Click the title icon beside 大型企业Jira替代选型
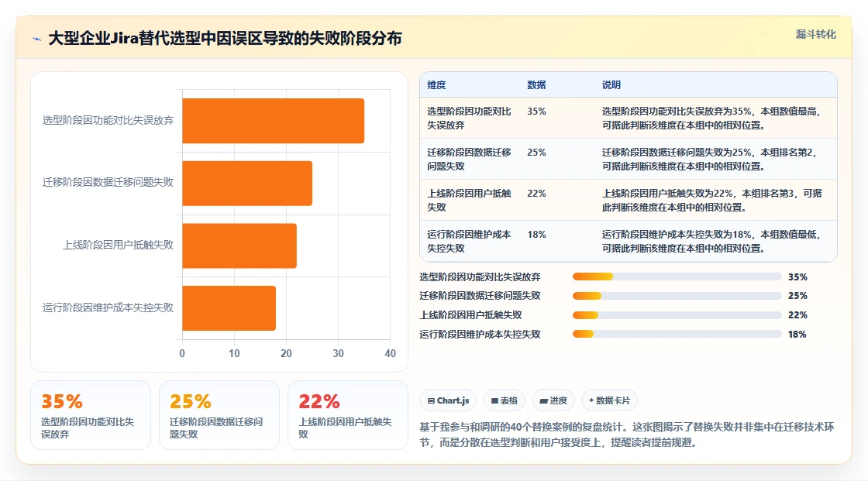868x481 pixels. point(37,39)
